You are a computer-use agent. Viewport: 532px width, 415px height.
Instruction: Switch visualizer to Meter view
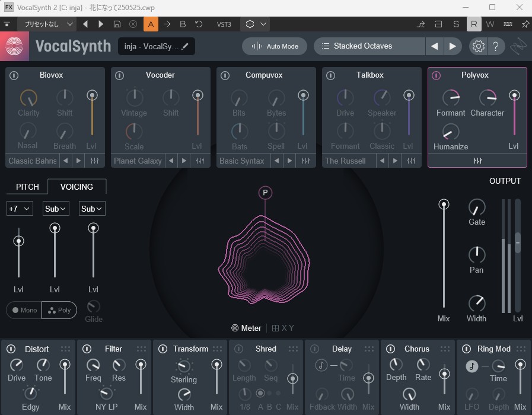[x=246, y=328]
